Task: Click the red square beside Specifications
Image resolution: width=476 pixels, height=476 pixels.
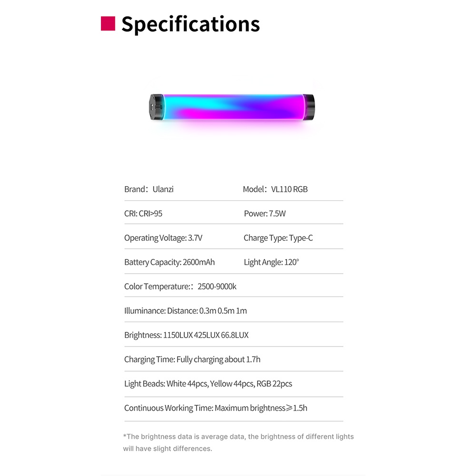Action: click(x=108, y=23)
